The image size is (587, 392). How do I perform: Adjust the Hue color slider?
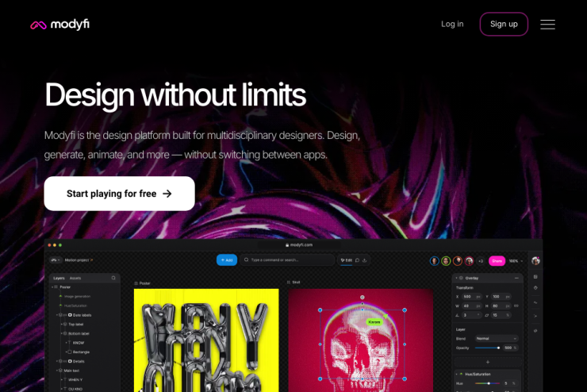[487, 383]
